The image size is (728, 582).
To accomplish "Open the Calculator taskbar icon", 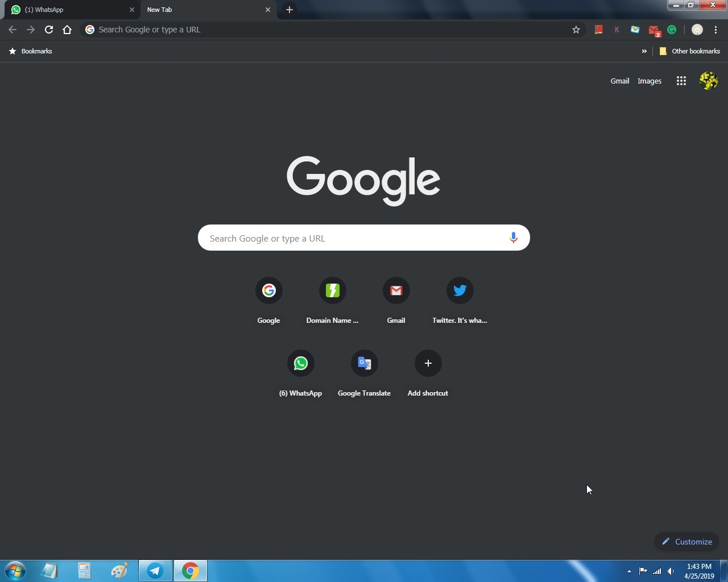I will click(84, 571).
